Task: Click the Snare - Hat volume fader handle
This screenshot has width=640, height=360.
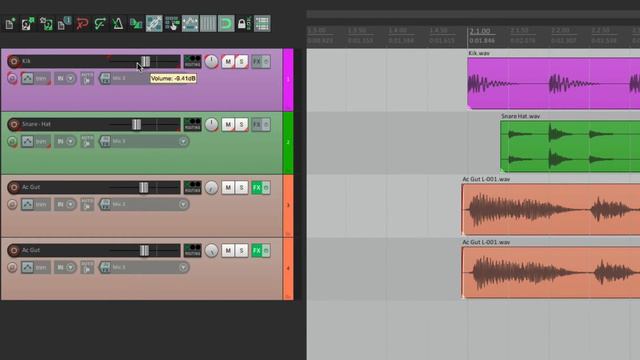Action: 136,124
